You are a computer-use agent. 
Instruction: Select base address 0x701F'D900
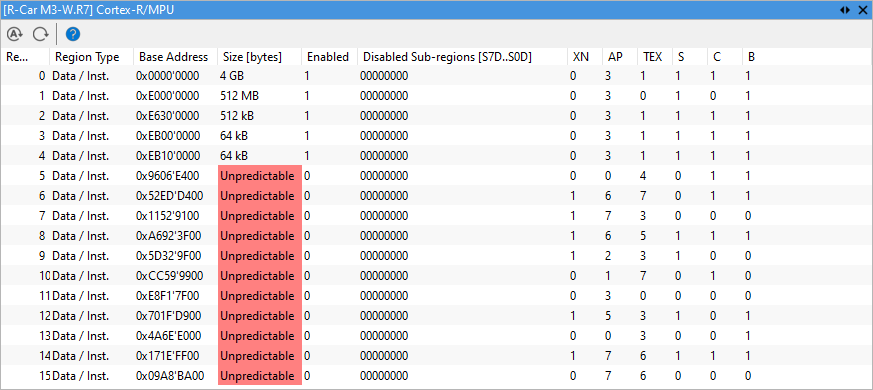(x=168, y=316)
